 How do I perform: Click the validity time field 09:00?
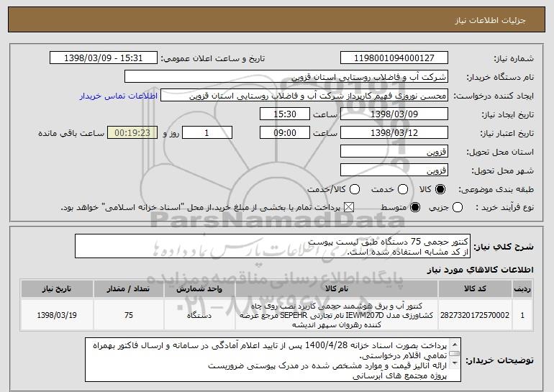pos(285,133)
